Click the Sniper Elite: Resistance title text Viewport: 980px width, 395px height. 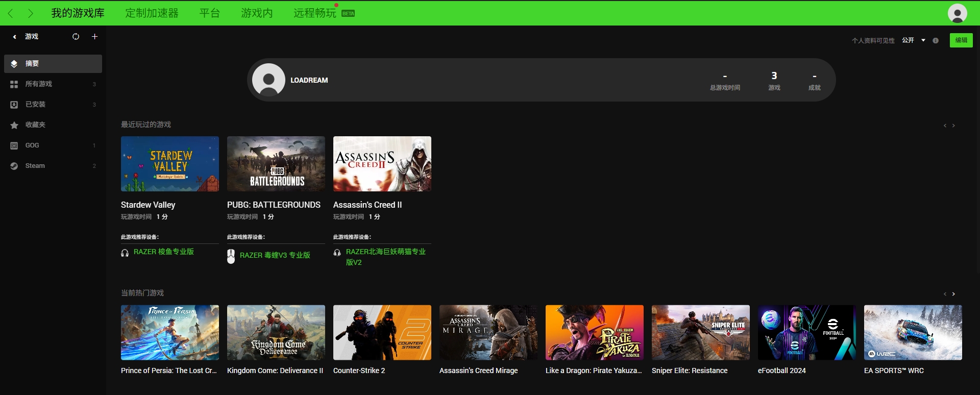click(x=690, y=371)
